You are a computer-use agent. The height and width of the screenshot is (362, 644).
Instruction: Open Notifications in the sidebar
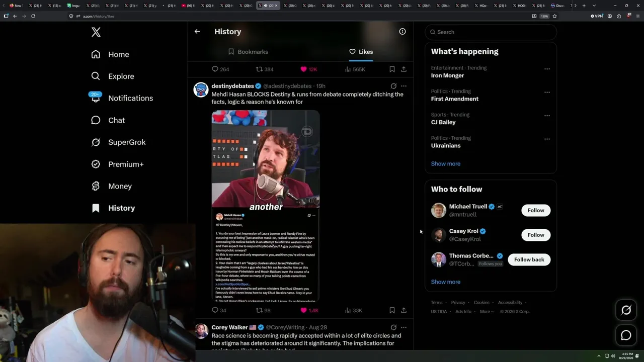coord(122,98)
